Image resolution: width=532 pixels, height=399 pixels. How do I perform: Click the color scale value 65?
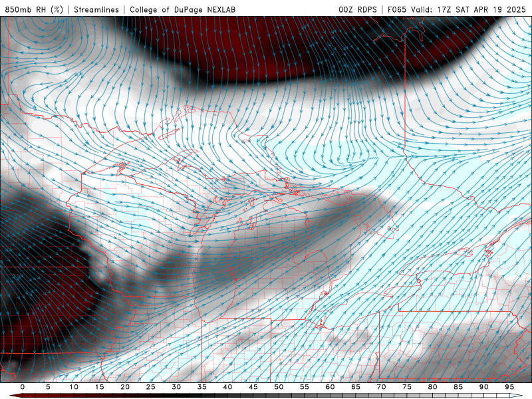click(x=356, y=387)
